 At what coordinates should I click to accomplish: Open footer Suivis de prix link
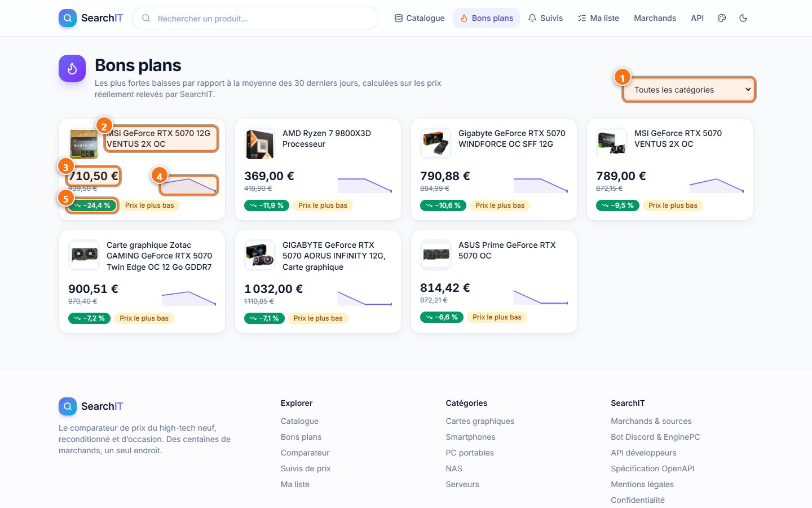point(306,468)
